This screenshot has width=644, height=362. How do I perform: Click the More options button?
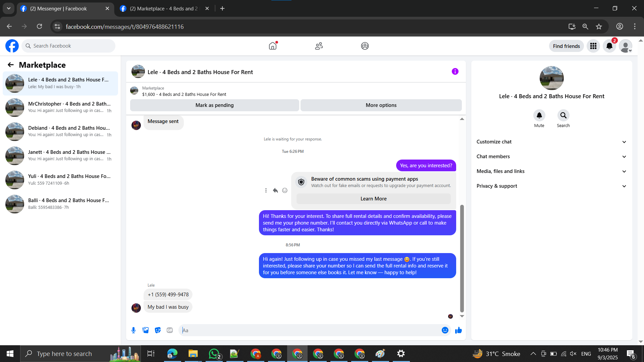381,105
